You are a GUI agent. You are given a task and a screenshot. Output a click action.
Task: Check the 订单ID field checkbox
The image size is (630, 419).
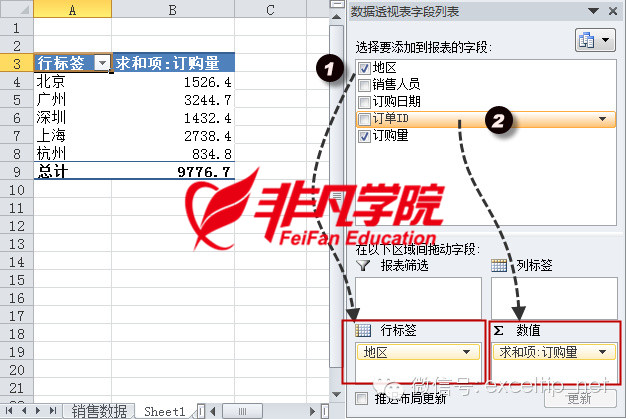(x=364, y=119)
